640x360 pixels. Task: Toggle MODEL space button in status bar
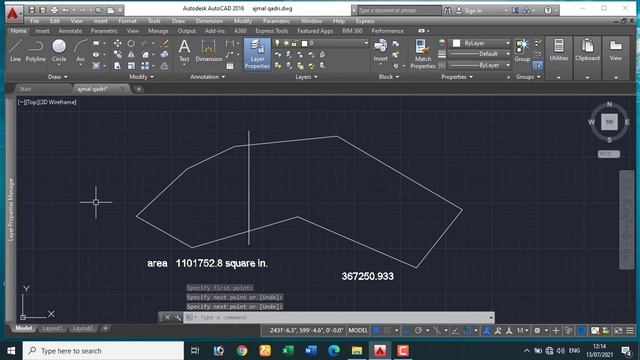click(358, 331)
